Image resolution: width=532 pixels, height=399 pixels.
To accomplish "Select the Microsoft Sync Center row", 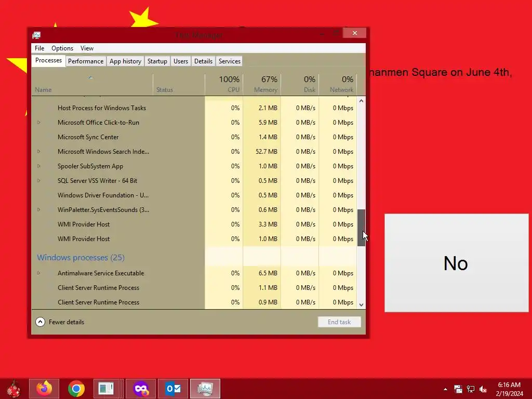I will pos(194,137).
